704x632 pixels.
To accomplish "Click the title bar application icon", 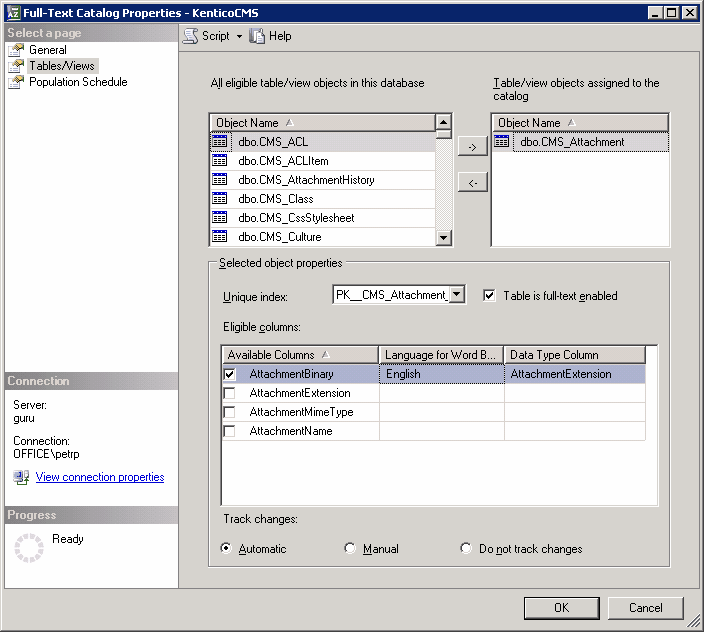I will point(13,13).
